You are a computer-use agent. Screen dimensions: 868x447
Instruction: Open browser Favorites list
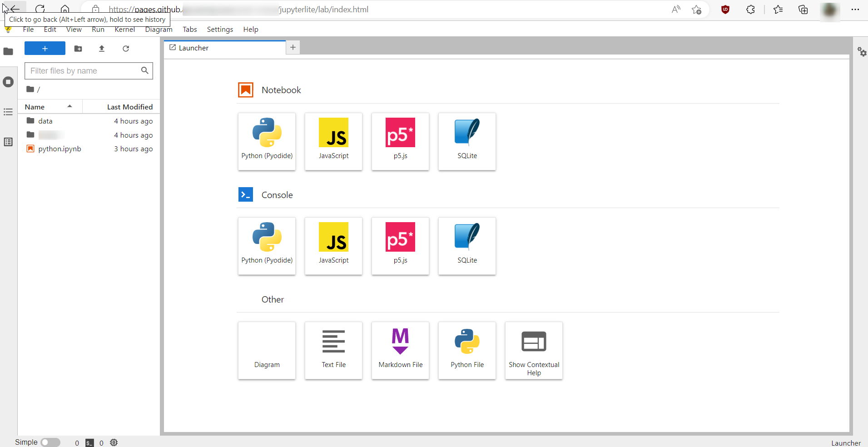pos(778,10)
